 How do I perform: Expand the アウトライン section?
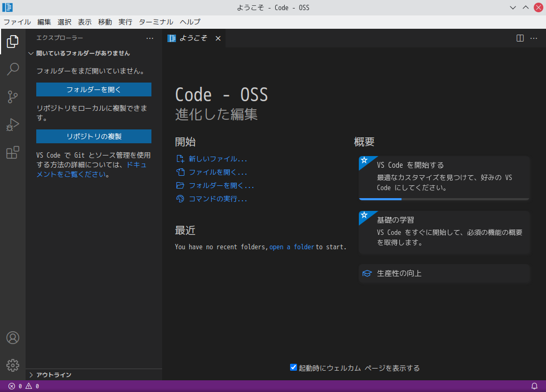pos(30,374)
